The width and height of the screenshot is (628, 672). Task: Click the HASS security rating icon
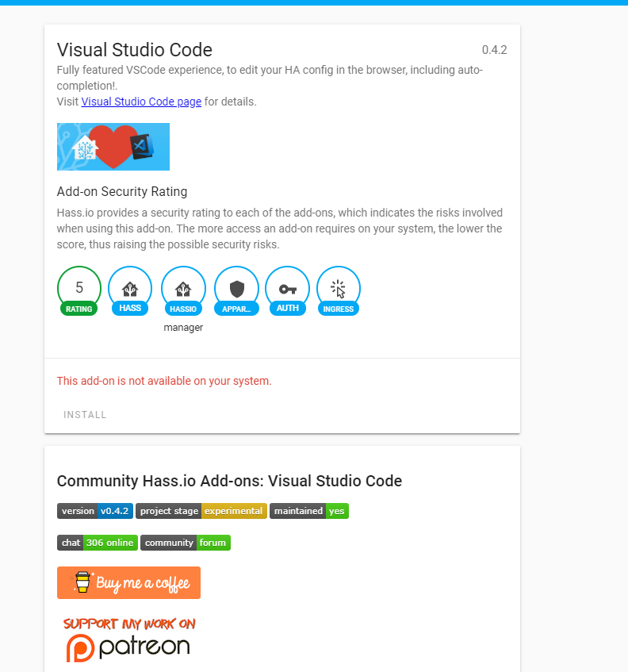point(129,288)
